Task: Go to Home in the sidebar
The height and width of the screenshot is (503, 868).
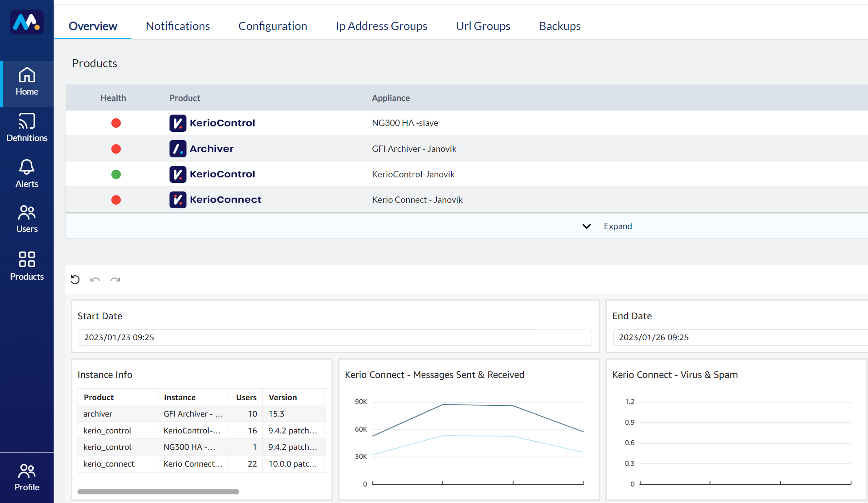Action: [27, 84]
